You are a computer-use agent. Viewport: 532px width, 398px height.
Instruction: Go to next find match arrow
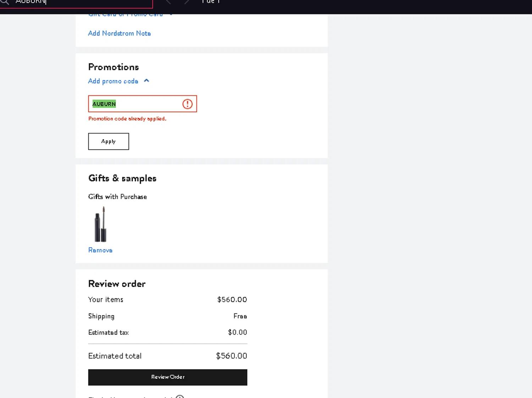coord(187,2)
